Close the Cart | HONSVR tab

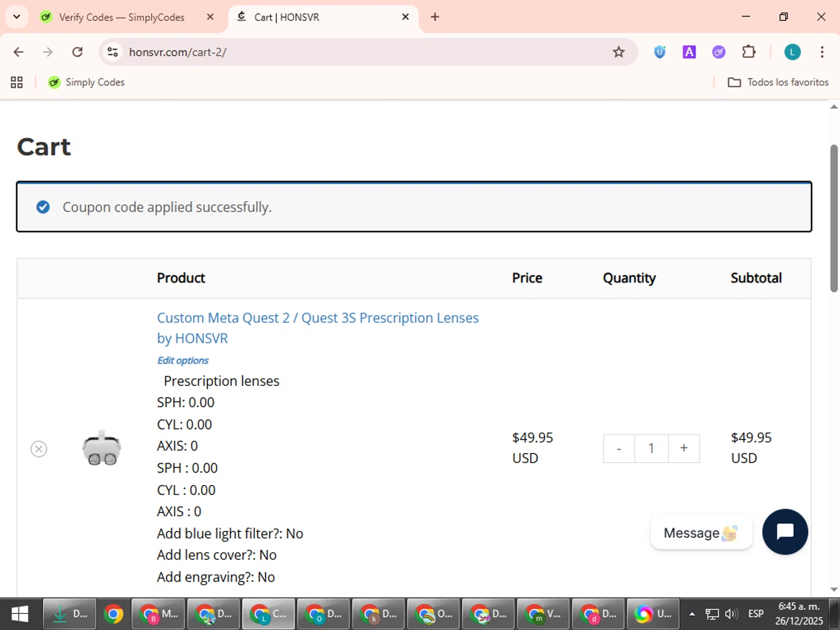[405, 17]
